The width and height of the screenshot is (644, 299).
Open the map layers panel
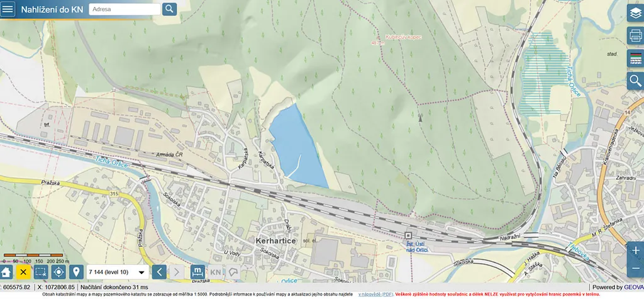coord(635,13)
